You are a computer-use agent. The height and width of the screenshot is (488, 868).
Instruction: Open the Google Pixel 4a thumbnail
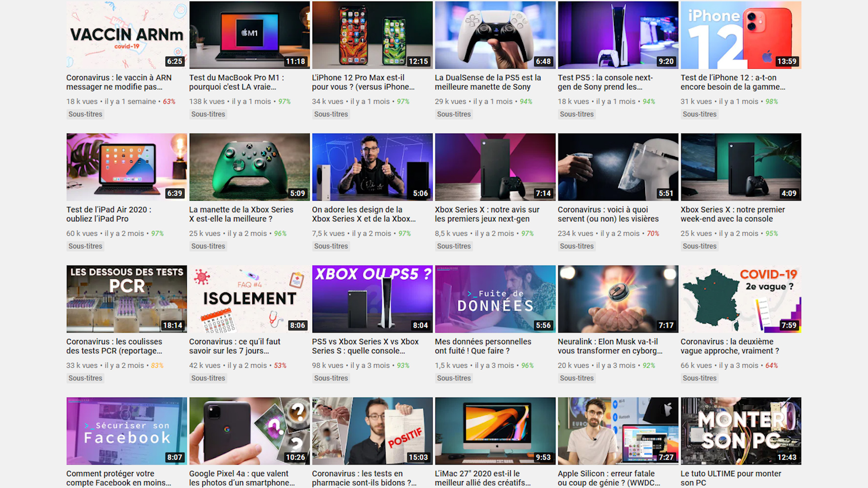pos(250,431)
